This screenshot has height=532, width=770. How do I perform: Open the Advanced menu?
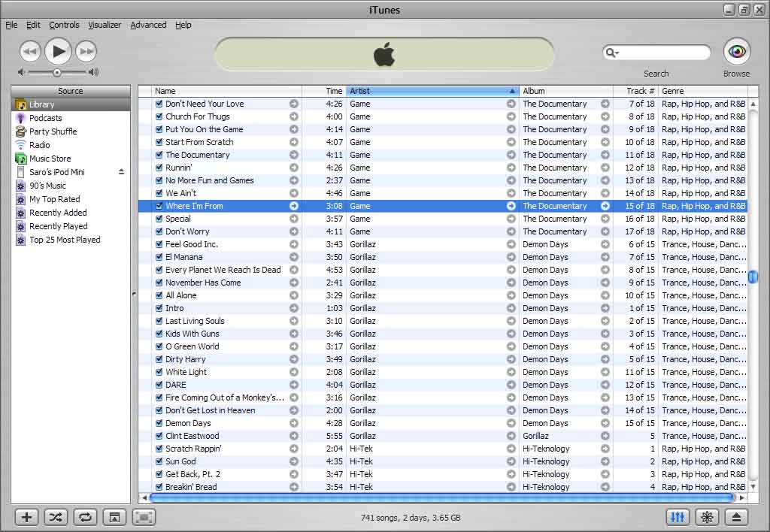click(x=148, y=25)
